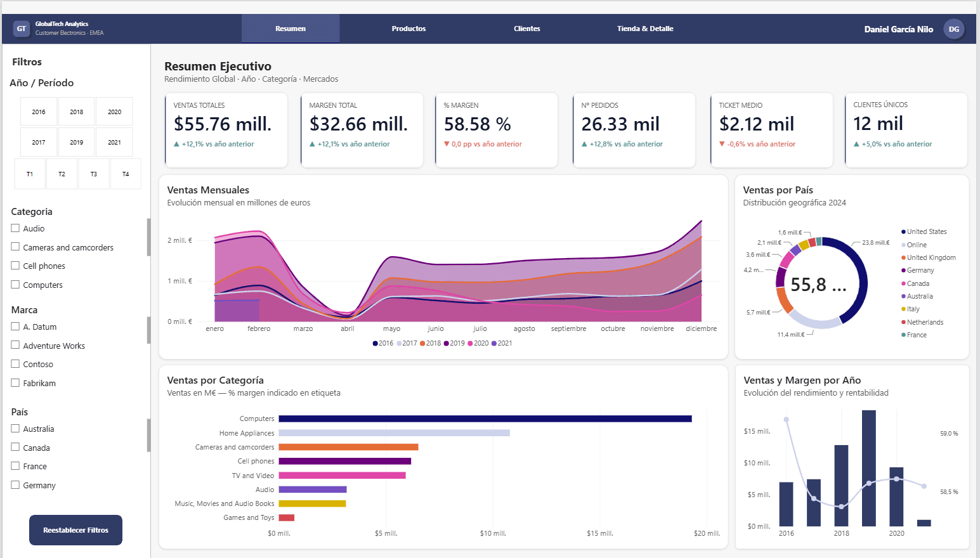Screen dimensions: 980x558
Task: Select quarter T1 in the period filter
Action: (x=30, y=174)
